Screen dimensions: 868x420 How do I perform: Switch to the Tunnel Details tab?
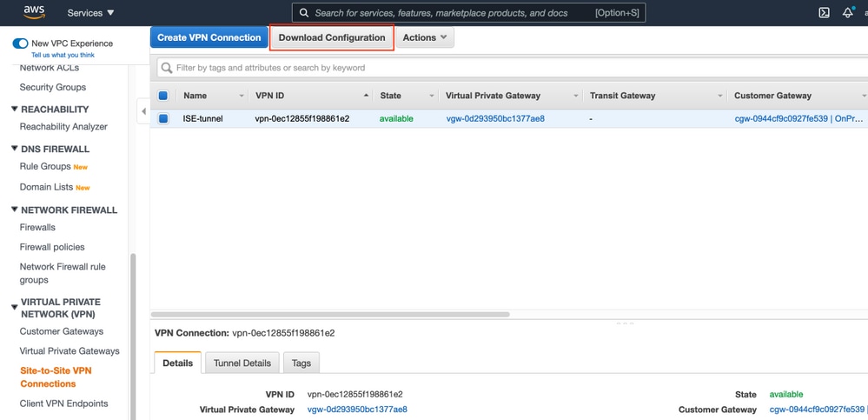(242, 363)
